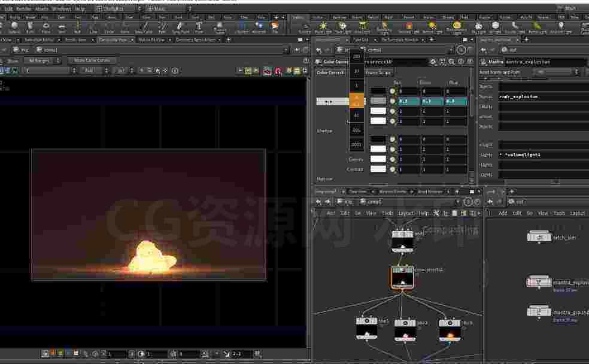Viewport: 589px width, 364px height.
Task: Switch to the Frame Scope parameter tab
Action: (x=378, y=72)
